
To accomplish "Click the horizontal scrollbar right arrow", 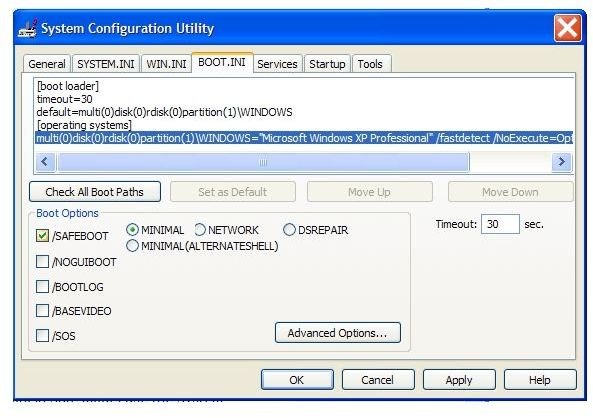I will click(562, 162).
